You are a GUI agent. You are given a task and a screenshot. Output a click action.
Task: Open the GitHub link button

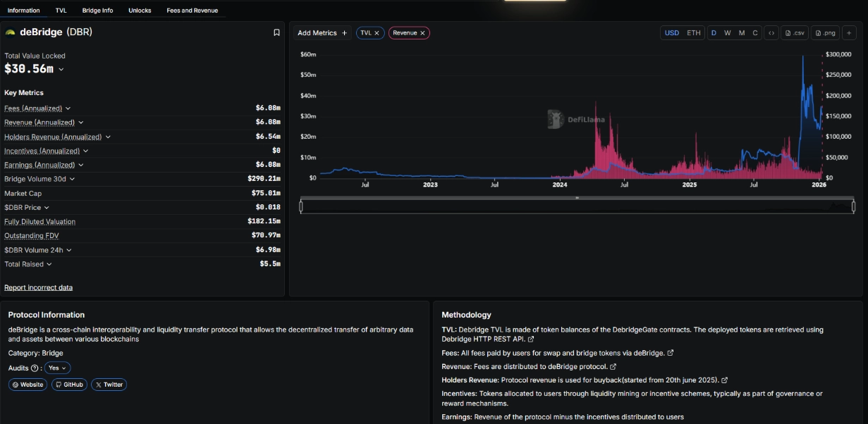(69, 385)
